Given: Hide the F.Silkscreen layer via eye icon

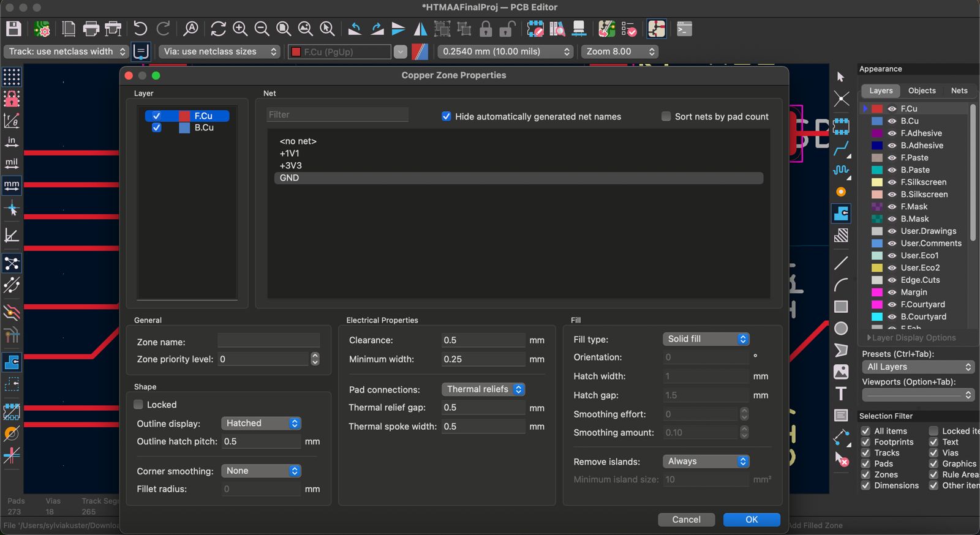Looking at the screenshot, I should [892, 182].
